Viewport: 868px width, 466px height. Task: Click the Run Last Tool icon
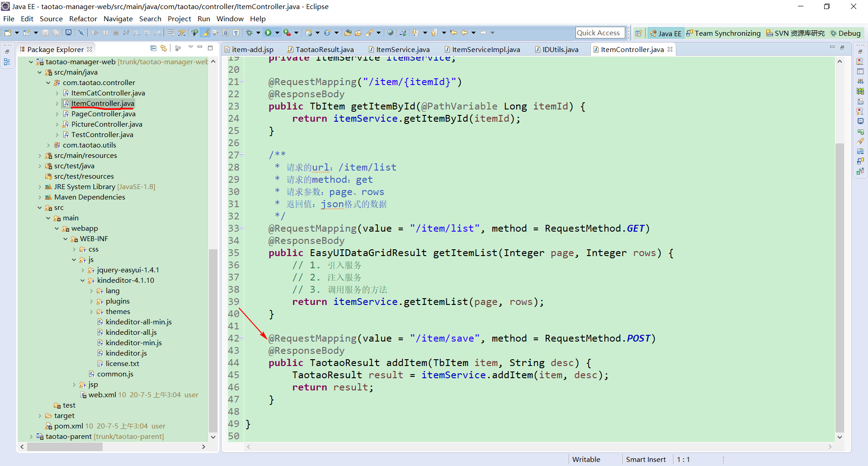point(287,33)
